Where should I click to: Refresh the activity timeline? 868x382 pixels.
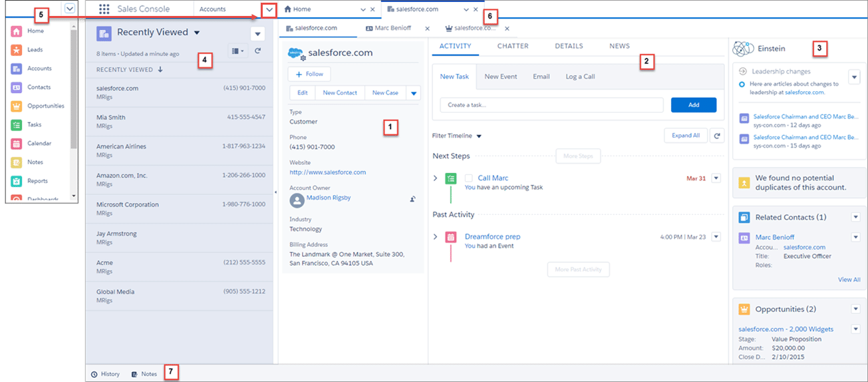(716, 136)
